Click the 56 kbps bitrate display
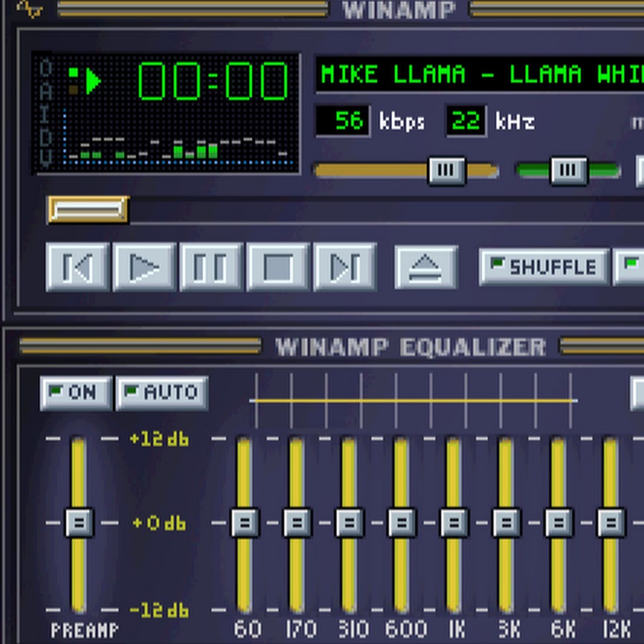 pos(343,121)
